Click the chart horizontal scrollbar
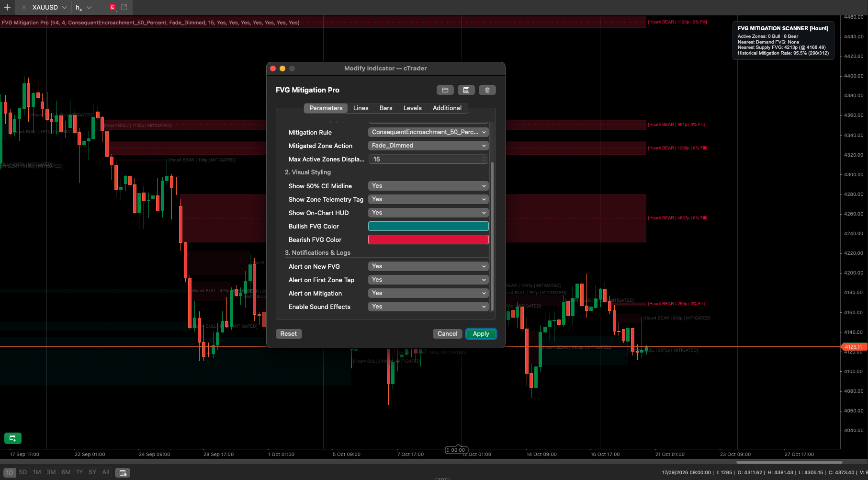This screenshot has height=480, width=868. (789, 462)
